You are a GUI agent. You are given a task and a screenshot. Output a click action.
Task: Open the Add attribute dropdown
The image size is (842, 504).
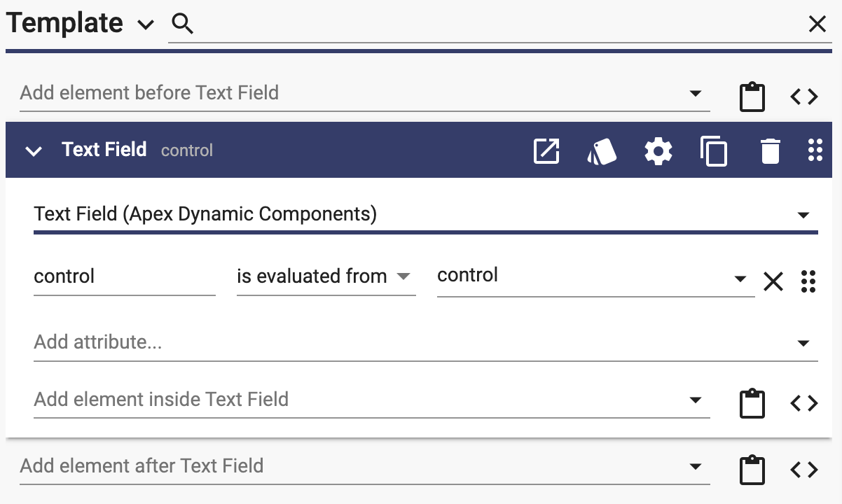[x=803, y=343]
